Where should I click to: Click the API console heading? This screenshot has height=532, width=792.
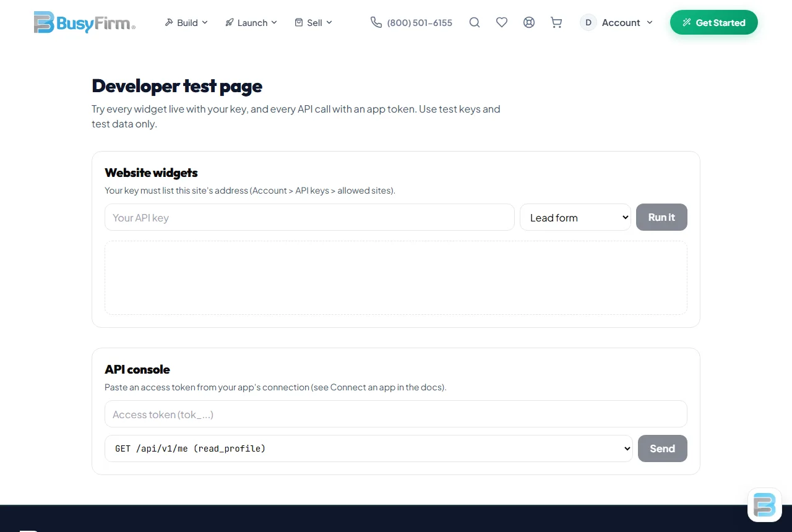pos(137,369)
